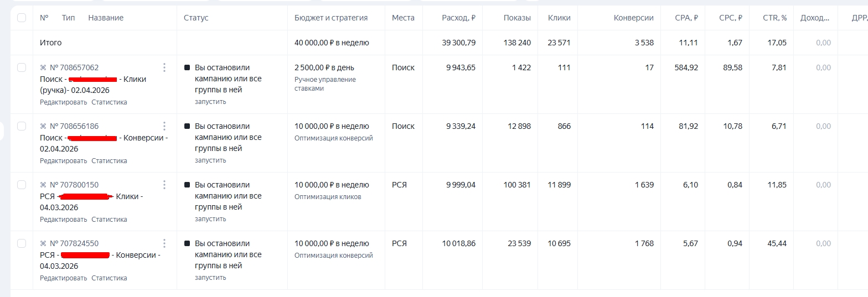
Task: Click Редактировать under campaign 707824550
Action: [64, 278]
